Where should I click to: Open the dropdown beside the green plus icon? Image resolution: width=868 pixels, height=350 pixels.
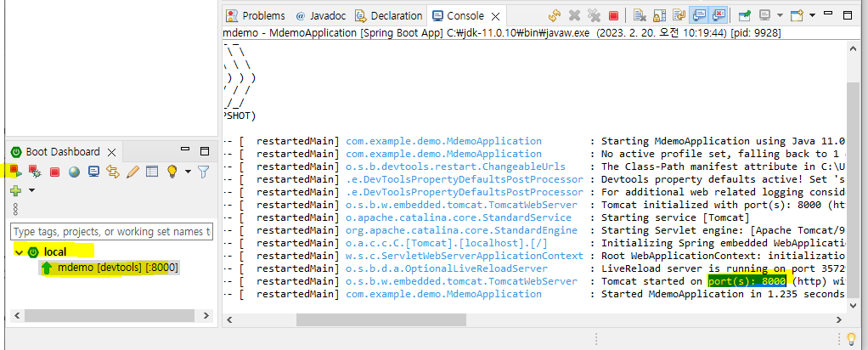31,190
